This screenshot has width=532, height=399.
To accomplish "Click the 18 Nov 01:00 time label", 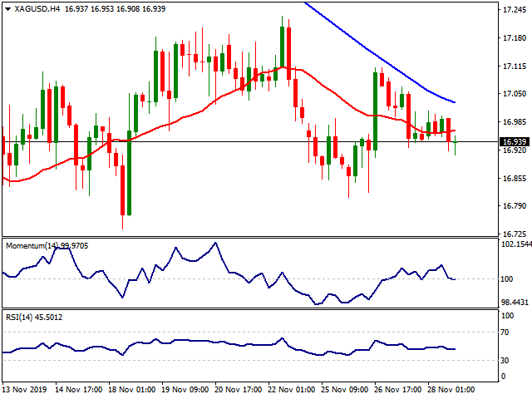I will point(131,390).
